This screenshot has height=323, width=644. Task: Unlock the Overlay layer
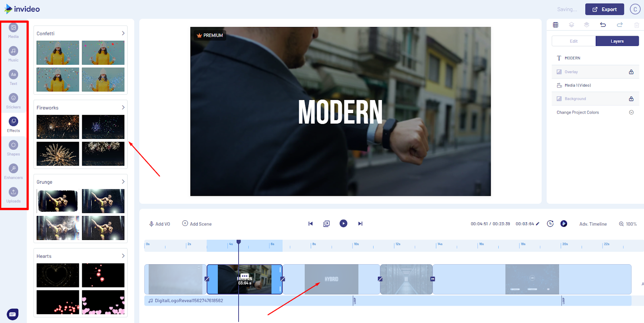(631, 72)
